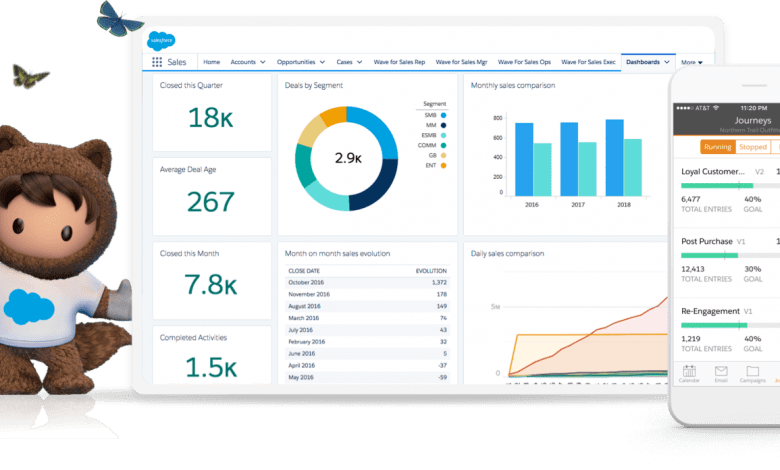Select the COMM segment legend dot

point(443,145)
